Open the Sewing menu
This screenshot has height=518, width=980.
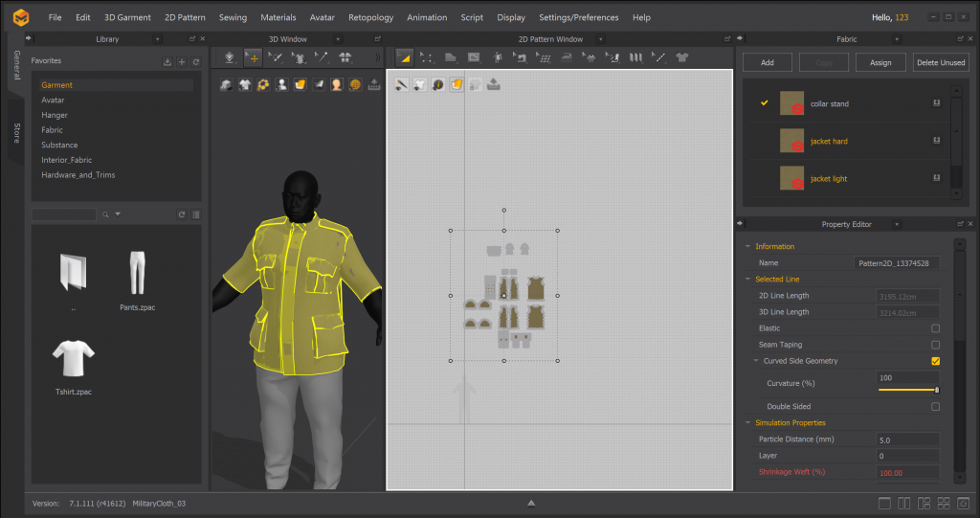pyautogui.click(x=233, y=17)
